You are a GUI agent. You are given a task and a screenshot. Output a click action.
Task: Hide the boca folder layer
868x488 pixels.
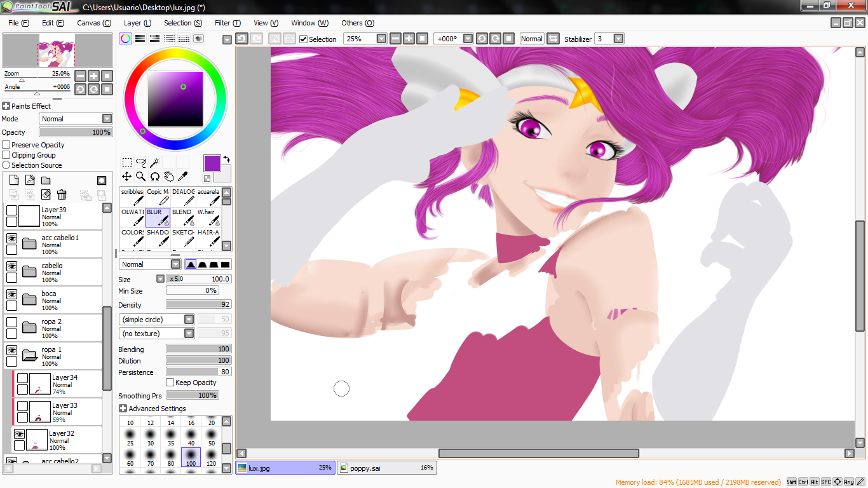11,295
